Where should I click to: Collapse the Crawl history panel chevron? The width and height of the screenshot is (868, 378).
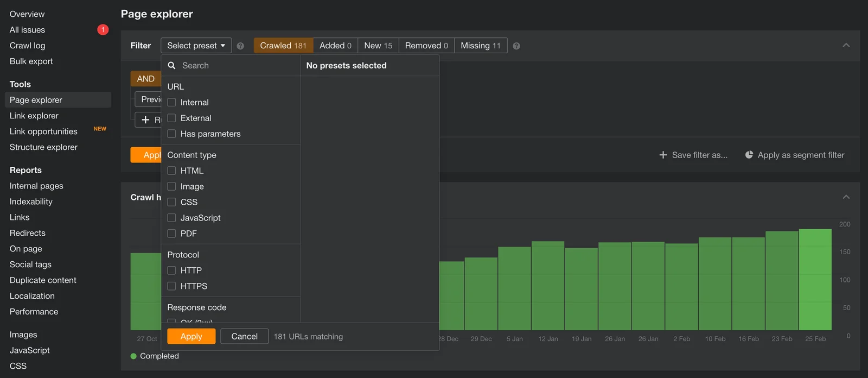click(x=846, y=197)
